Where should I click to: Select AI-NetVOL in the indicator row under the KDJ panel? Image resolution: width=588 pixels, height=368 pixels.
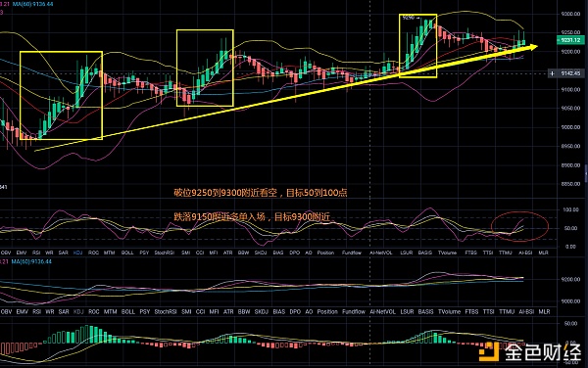pyautogui.click(x=380, y=253)
